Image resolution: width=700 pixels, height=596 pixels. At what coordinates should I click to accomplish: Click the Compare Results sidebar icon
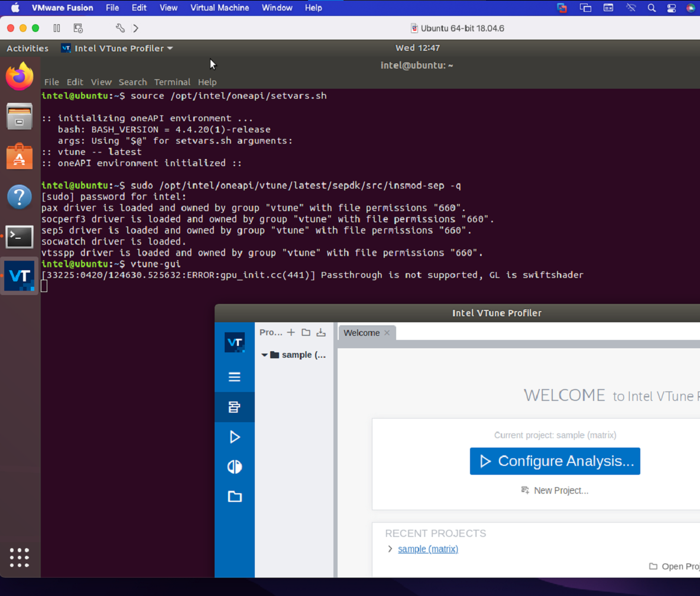pyautogui.click(x=235, y=467)
